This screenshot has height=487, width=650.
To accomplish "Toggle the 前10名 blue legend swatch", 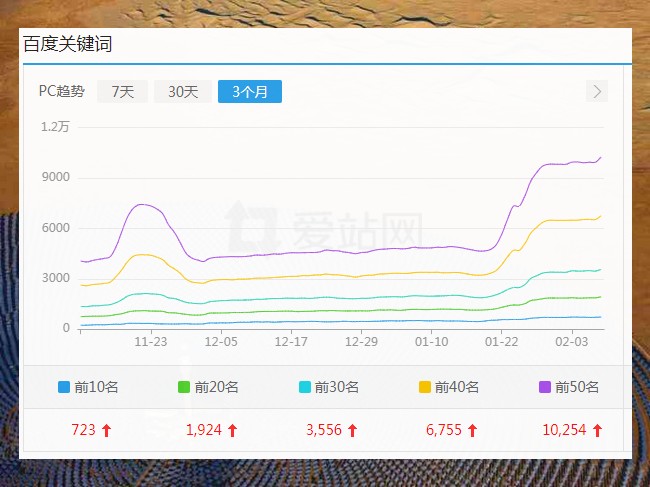I will click(x=64, y=387).
